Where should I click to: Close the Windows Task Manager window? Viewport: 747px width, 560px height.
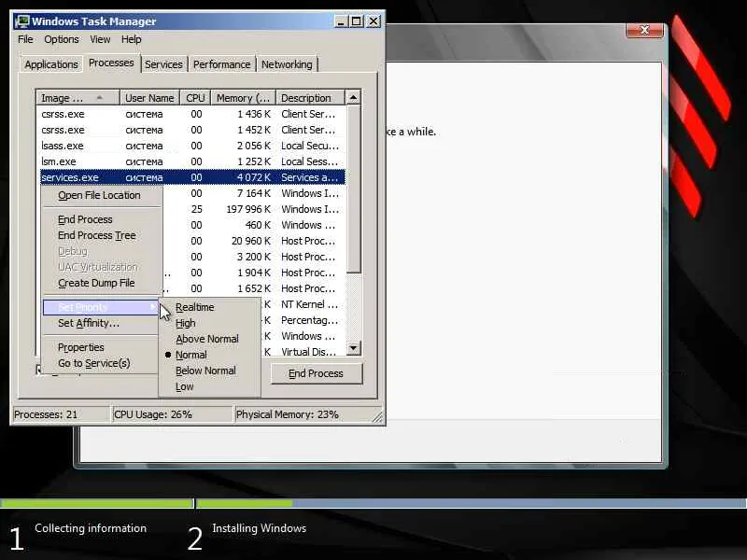[x=373, y=21]
